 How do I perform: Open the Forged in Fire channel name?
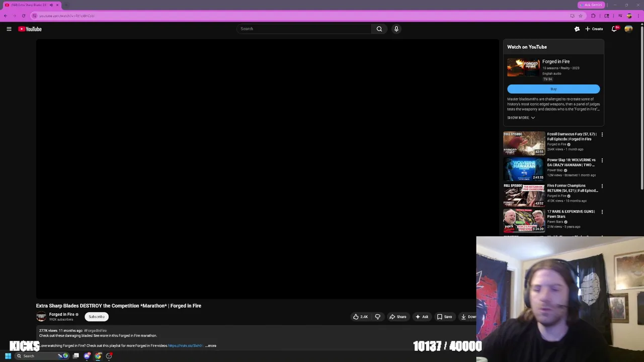coord(61,315)
